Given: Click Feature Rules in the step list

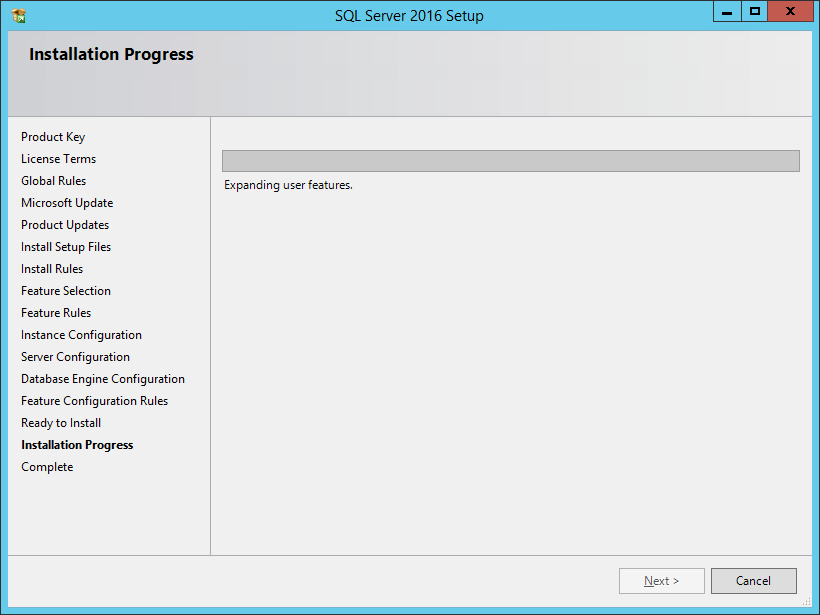Looking at the screenshot, I should pos(56,313).
